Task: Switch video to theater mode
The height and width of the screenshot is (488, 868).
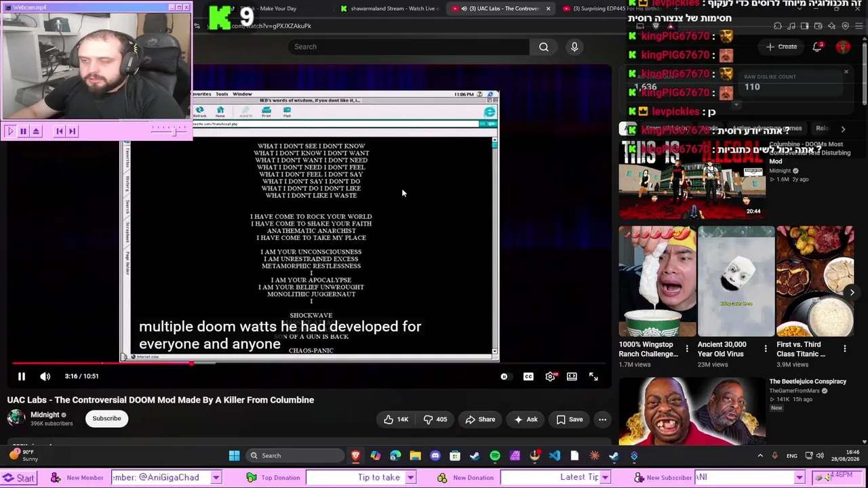Action: click(572, 376)
